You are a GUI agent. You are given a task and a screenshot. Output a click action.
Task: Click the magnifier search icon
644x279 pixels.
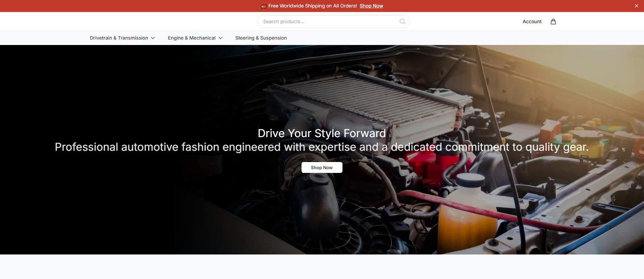pyautogui.click(x=402, y=21)
